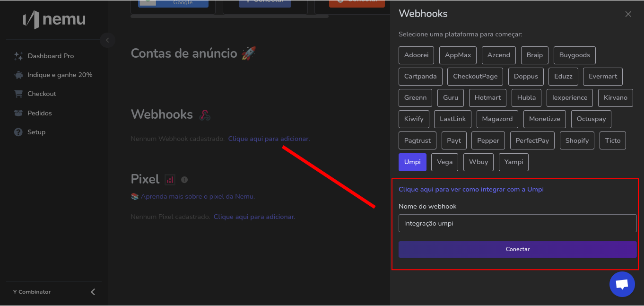
Task: Select Guru platform
Action: pos(451,97)
